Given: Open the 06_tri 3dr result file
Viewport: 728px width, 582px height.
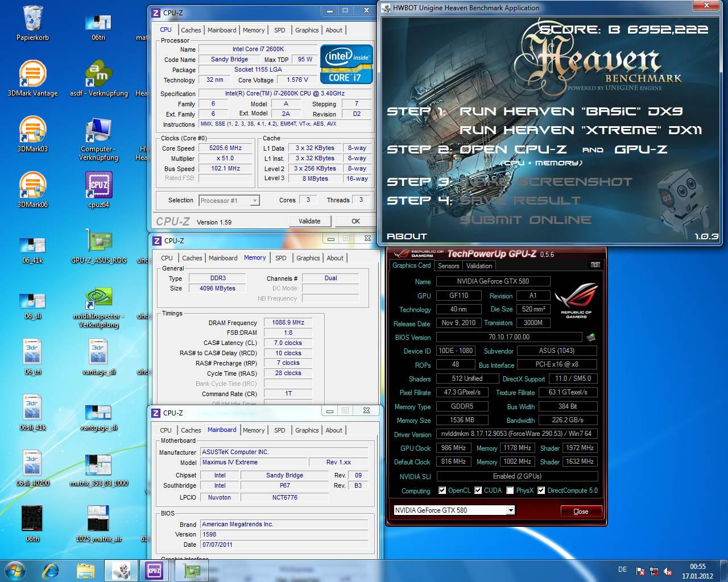Looking at the screenshot, I should (32, 357).
